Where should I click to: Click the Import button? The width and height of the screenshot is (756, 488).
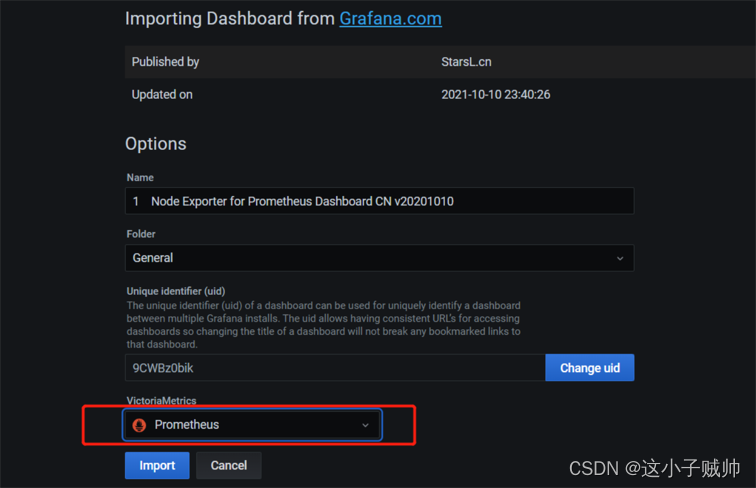157,465
